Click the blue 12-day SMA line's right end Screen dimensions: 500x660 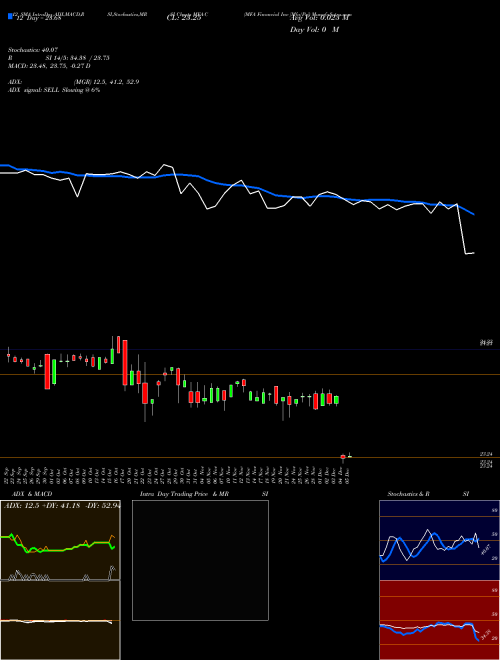473,214
